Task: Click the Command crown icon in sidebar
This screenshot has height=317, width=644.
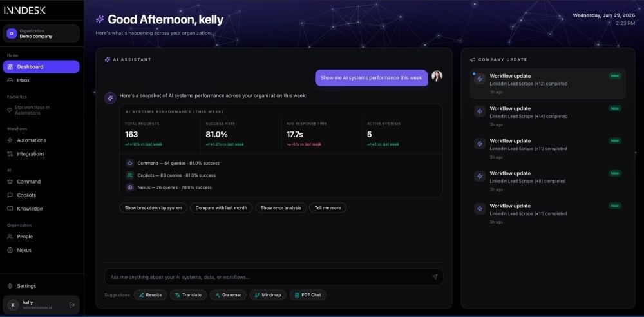Action: pyautogui.click(x=10, y=181)
